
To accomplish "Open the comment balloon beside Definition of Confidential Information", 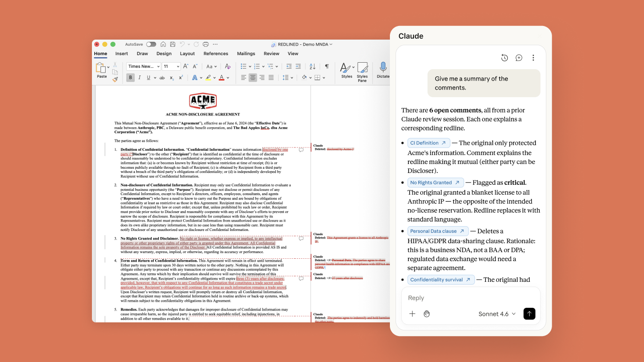I will click(301, 150).
